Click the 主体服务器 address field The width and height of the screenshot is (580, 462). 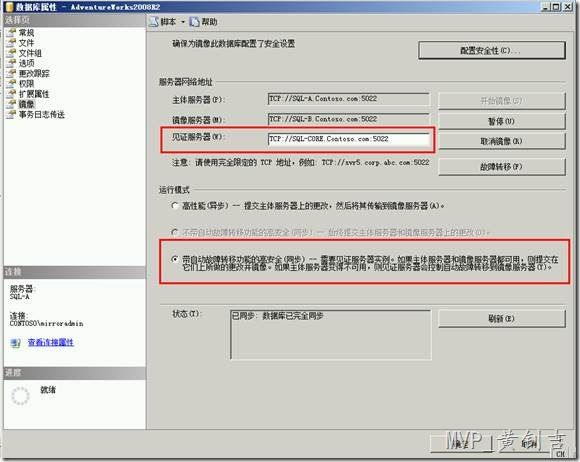pyautogui.click(x=348, y=99)
